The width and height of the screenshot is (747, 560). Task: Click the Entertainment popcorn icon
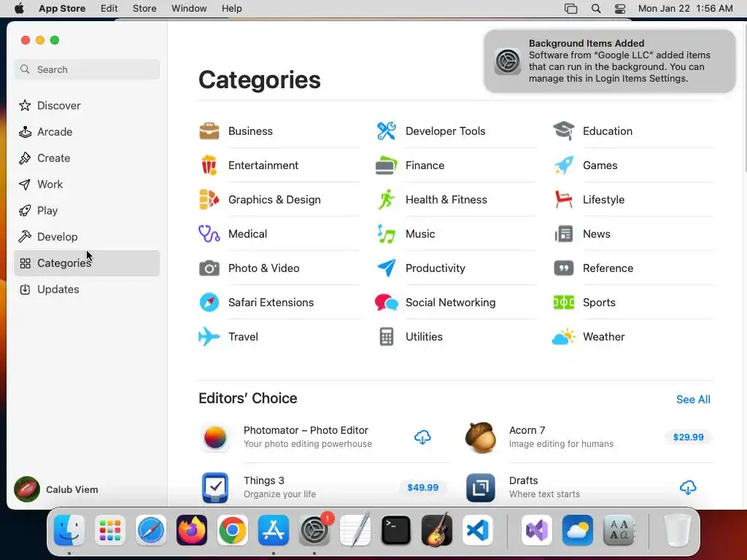click(209, 166)
